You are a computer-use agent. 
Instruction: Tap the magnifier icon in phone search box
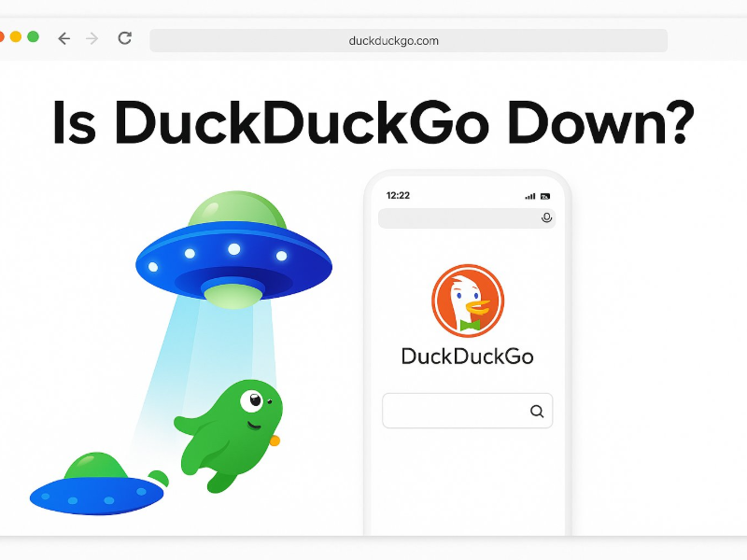click(537, 411)
